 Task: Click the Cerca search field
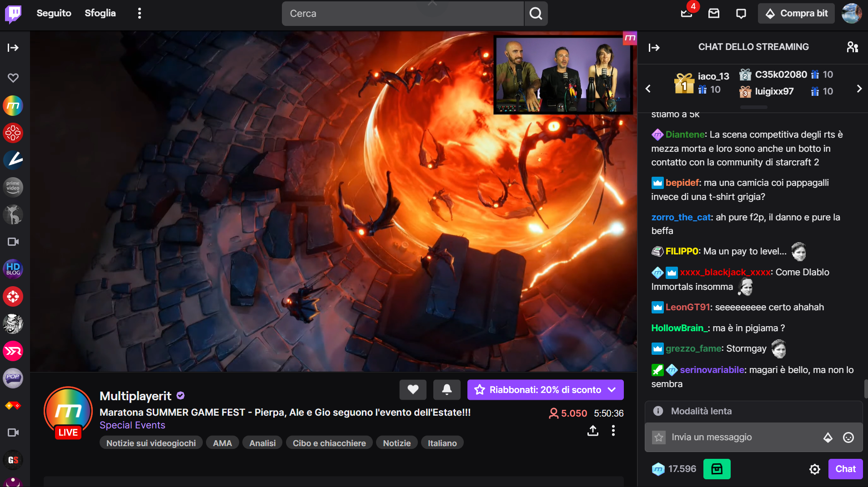point(403,14)
